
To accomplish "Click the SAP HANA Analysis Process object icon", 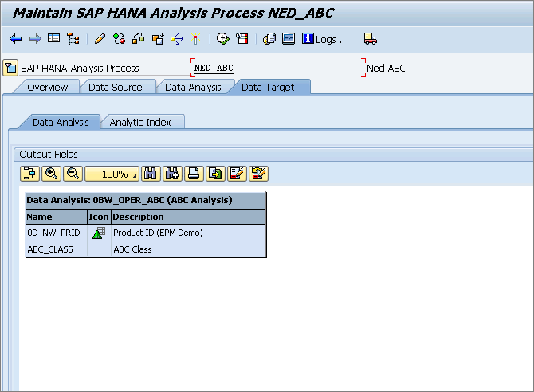I will point(10,68).
